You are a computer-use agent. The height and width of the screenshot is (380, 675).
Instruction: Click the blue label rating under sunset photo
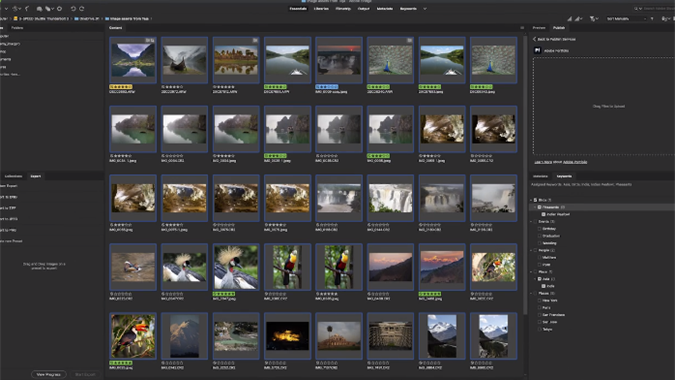[x=327, y=87]
